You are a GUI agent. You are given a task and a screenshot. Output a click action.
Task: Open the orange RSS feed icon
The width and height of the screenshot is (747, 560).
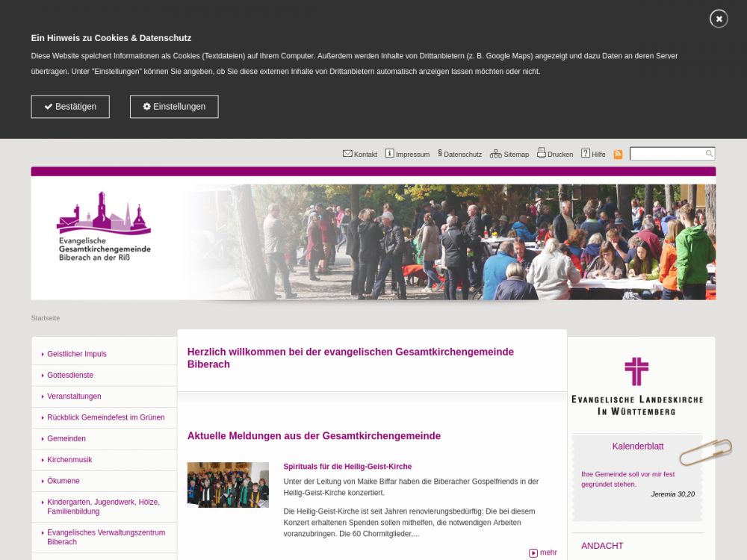[x=618, y=155]
